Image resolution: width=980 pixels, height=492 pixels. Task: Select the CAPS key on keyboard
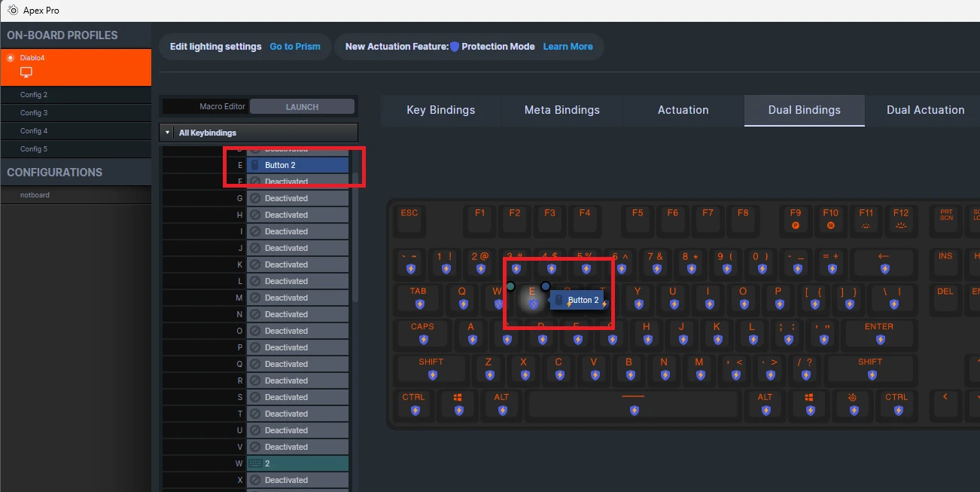coord(423,334)
